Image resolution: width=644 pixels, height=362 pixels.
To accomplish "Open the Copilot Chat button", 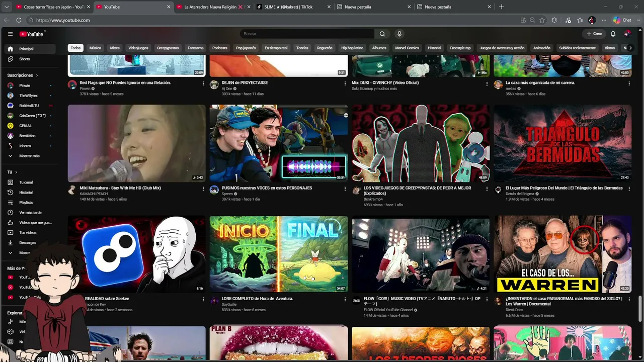I will point(622,20).
